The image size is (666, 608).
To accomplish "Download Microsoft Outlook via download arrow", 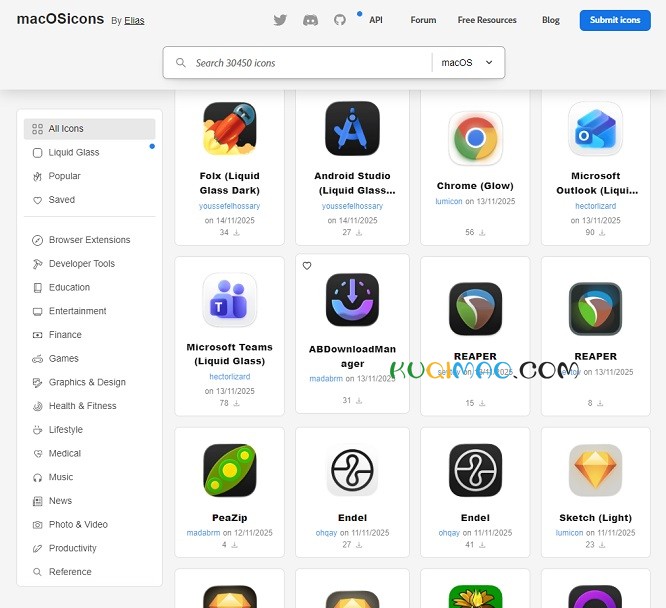I will (602, 233).
